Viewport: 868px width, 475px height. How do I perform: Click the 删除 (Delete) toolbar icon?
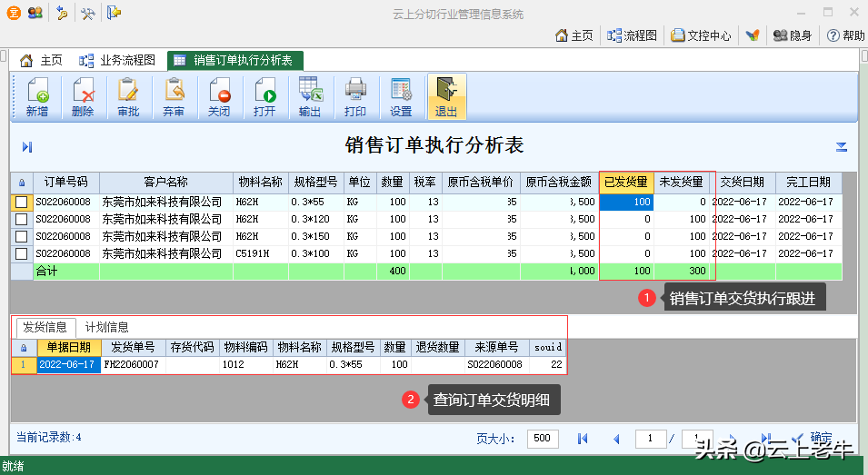[x=83, y=97]
